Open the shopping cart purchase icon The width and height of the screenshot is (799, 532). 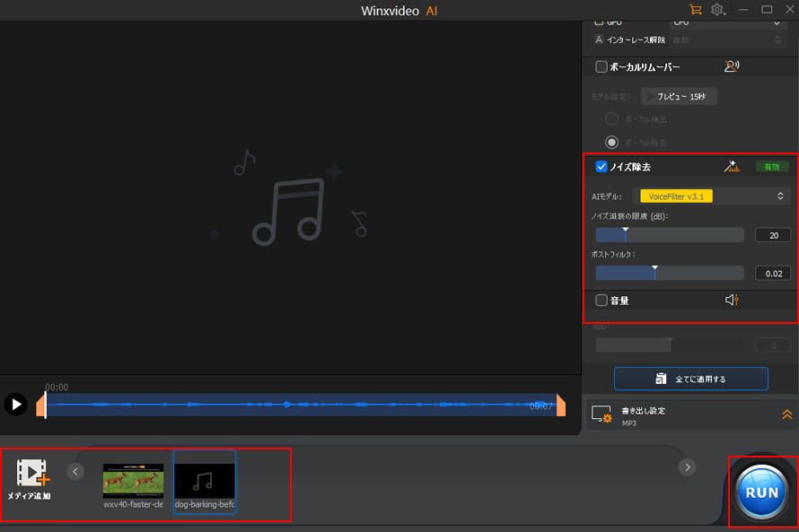pos(695,10)
